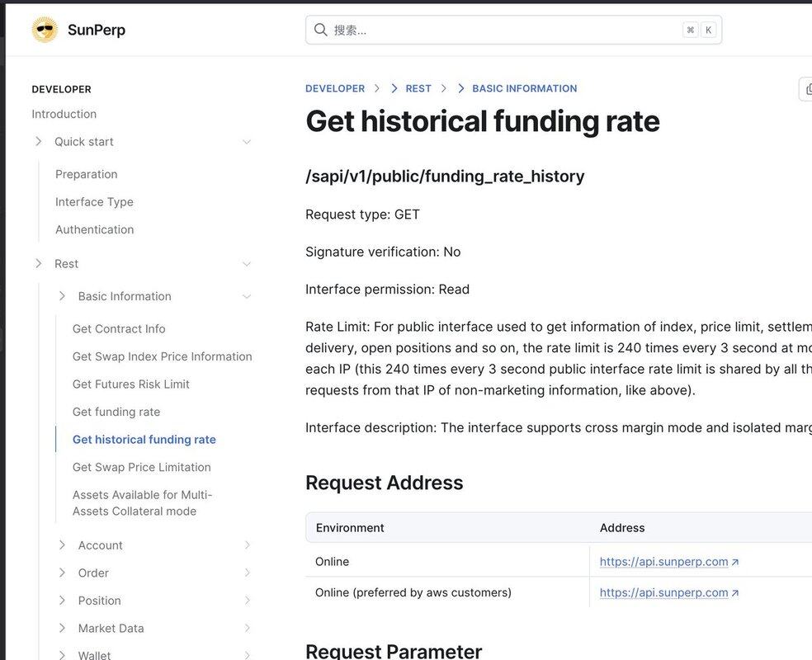
Task: Click the chevron icon left of Rest
Action: [38, 264]
